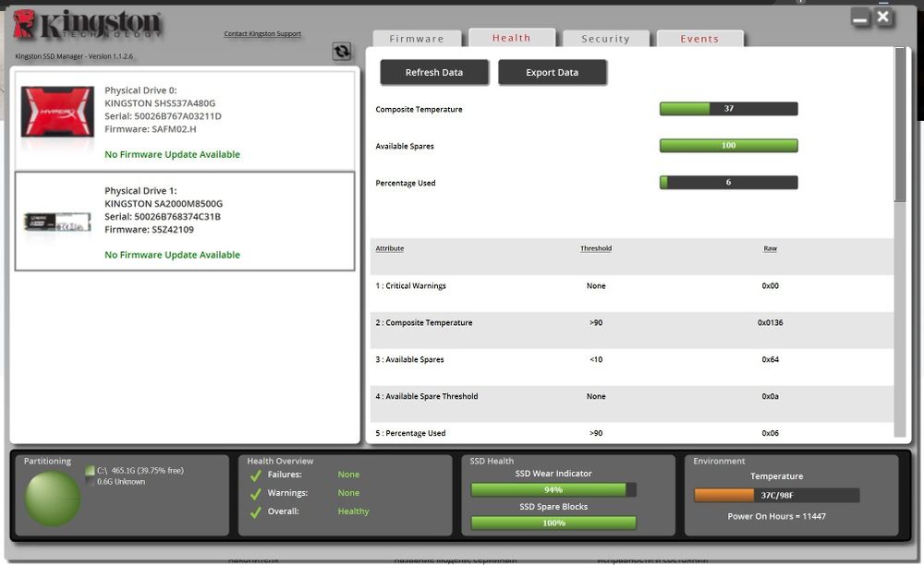
Task: Click Physical Drive 0 label
Action: coord(140,90)
